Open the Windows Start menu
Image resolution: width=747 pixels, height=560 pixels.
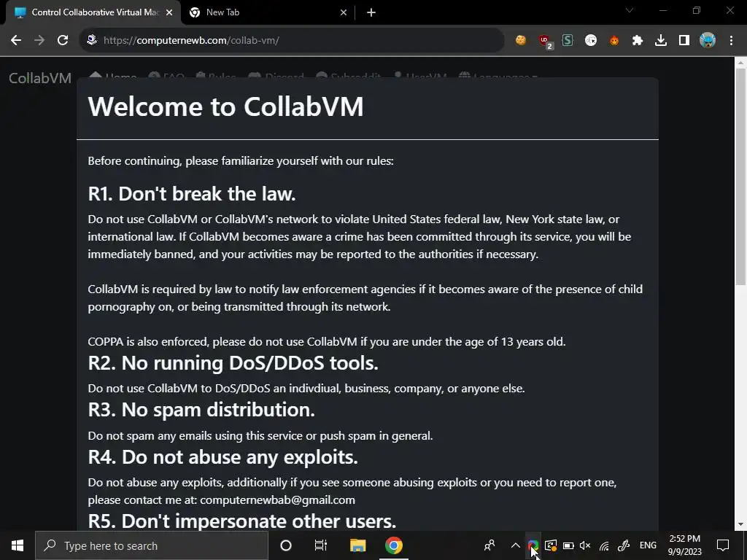[x=18, y=545]
